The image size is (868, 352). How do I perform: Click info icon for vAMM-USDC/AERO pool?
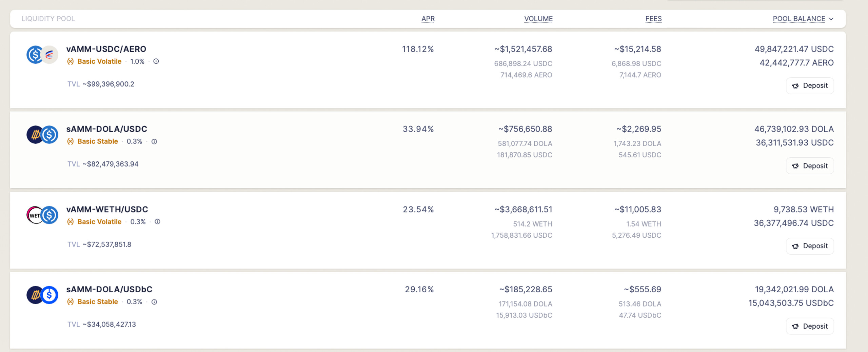point(156,61)
